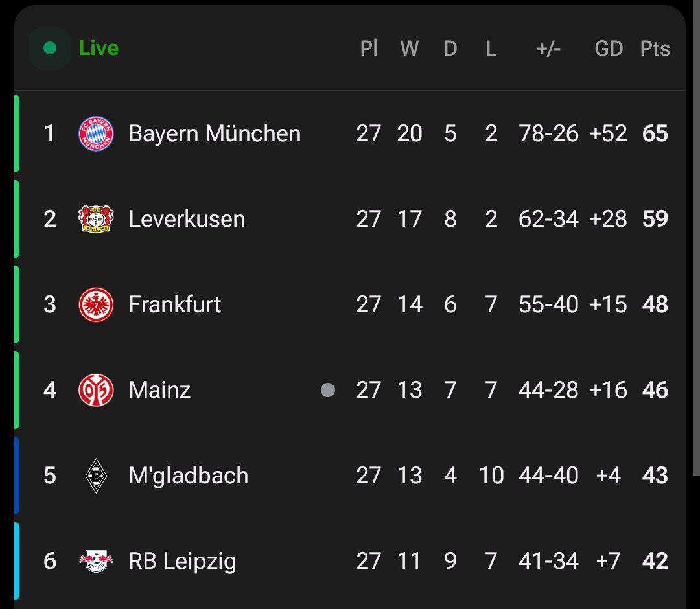700x609 pixels.
Task: Click the gray live dot beside Mainz
Action: [328, 390]
